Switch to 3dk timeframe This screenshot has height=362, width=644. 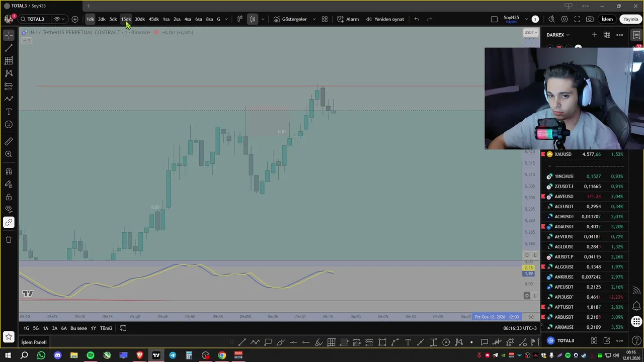102,19
